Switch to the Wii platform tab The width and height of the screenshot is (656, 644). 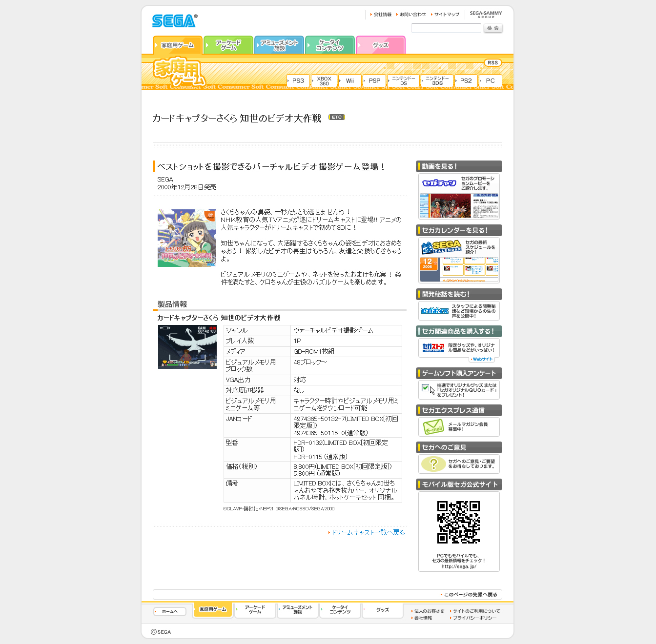coord(350,80)
